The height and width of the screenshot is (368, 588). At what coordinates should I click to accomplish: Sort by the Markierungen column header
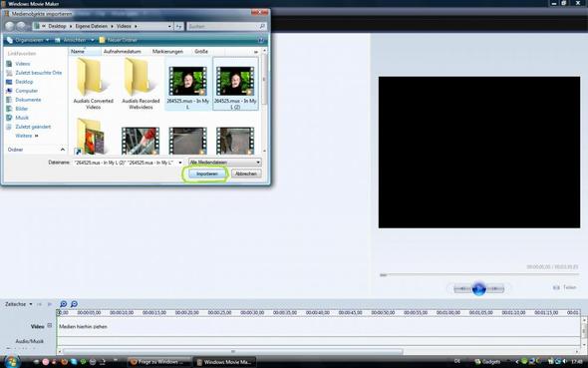(x=167, y=52)
